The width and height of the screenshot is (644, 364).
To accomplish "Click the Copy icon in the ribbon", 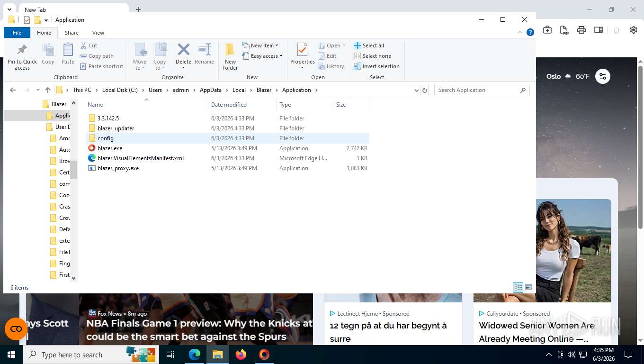I will click(48, 54).
